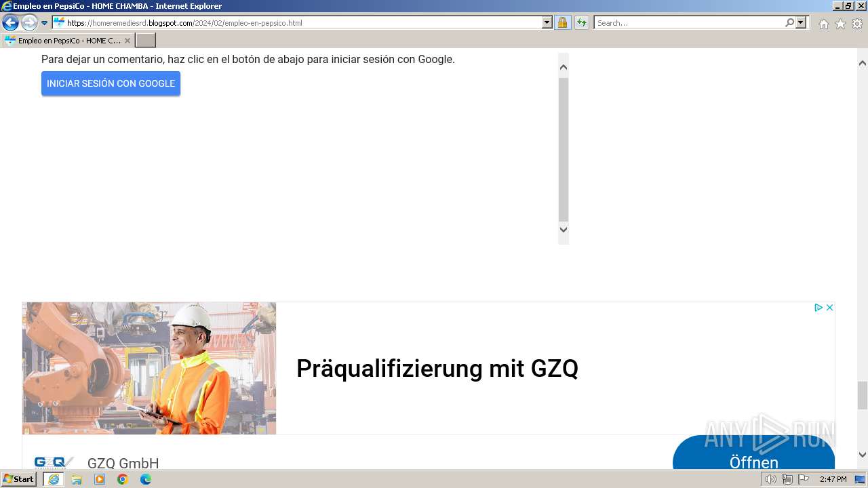Click the Action Center flag icon

tap(804, 479)
